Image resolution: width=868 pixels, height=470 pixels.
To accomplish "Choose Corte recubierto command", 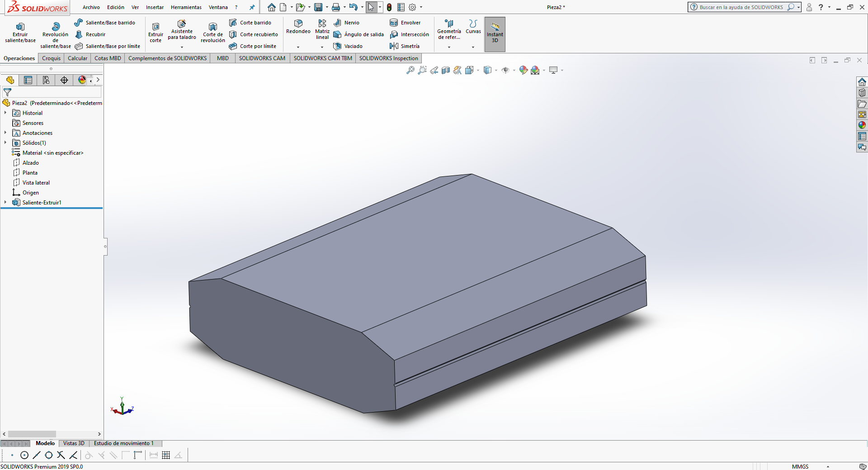I will point(254,34).
